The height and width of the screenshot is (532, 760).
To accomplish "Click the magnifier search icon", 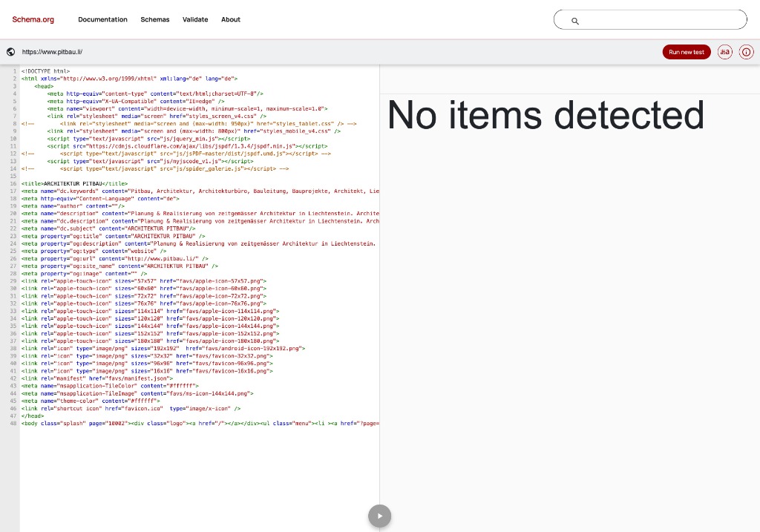I will (575, 21).
